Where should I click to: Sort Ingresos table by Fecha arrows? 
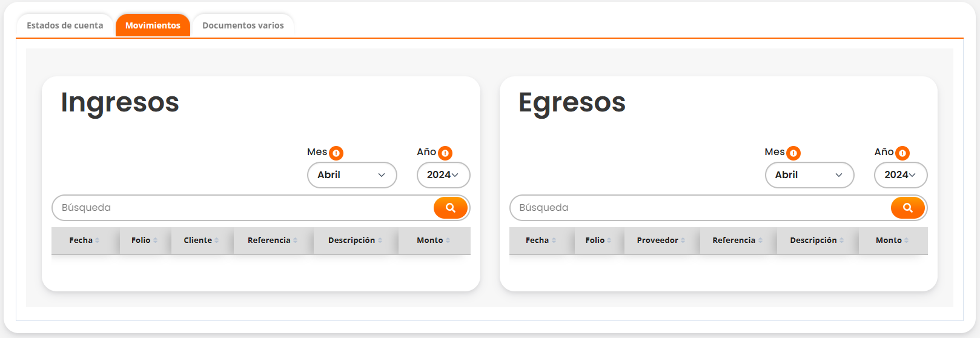pyautogui.click(x=97, y=240)
